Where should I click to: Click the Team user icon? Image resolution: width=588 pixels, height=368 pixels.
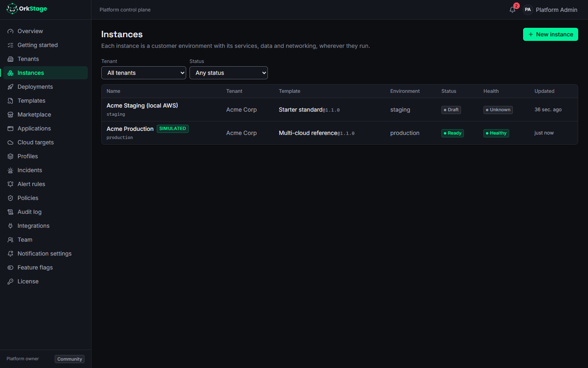(x=11, y=240)
